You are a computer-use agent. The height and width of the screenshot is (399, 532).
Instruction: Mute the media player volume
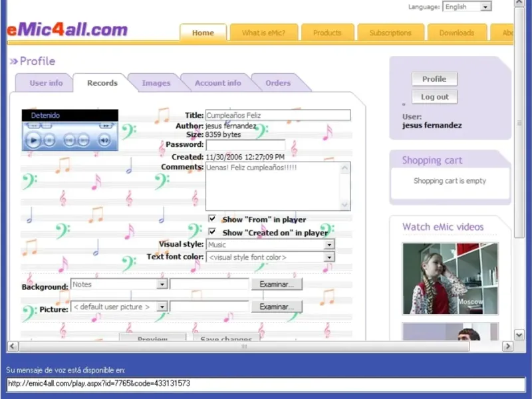point(104,140)
